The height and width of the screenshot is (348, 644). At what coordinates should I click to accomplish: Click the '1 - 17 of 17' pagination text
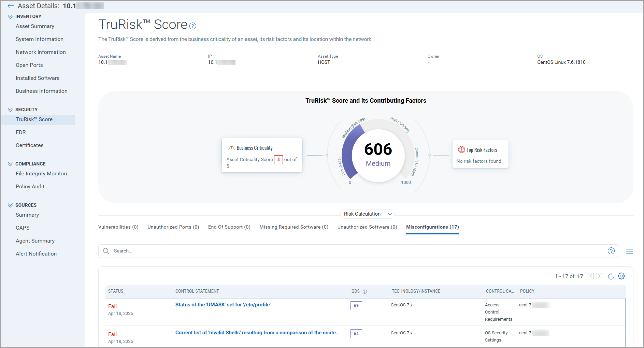569,276
